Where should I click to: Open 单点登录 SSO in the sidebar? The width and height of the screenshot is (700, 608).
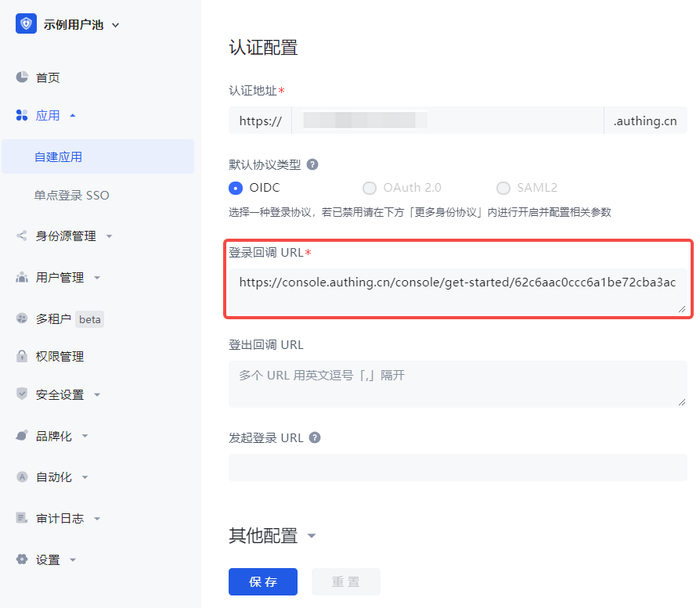(x=71, y=195)
